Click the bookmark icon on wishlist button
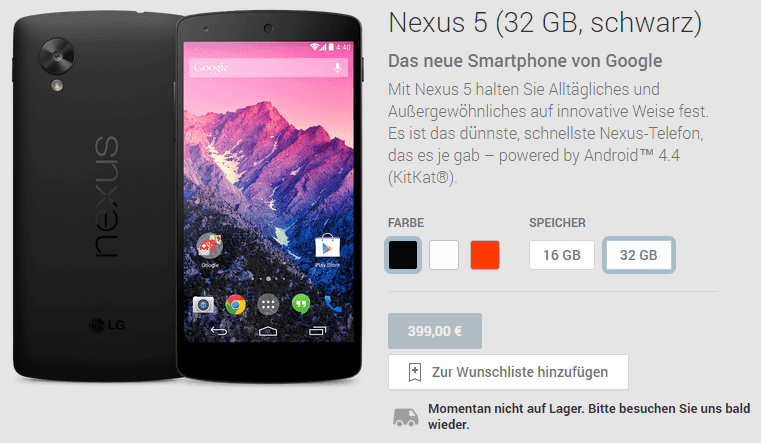 (414, 372)
